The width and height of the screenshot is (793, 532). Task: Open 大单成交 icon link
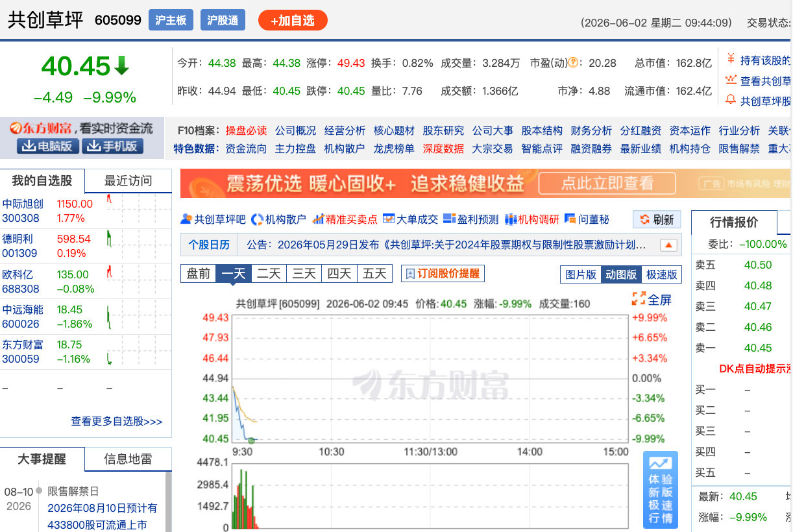pos(411,219)
